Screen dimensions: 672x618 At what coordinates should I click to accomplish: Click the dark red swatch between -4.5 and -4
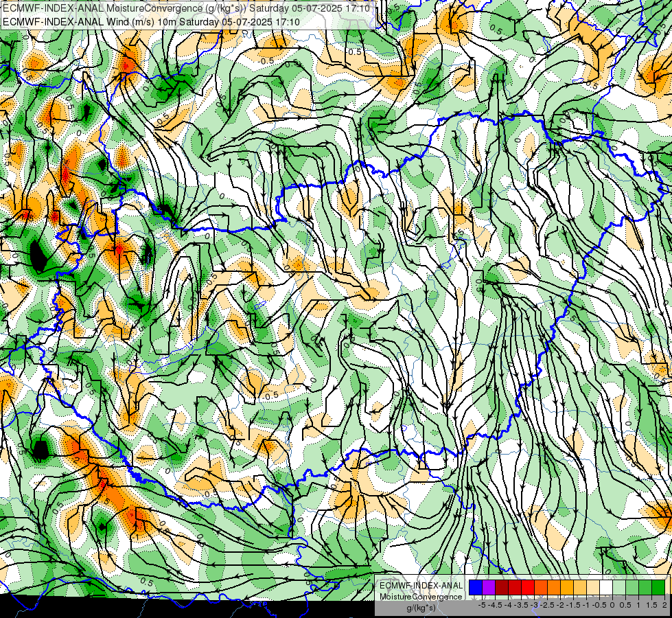pos(502,588)
